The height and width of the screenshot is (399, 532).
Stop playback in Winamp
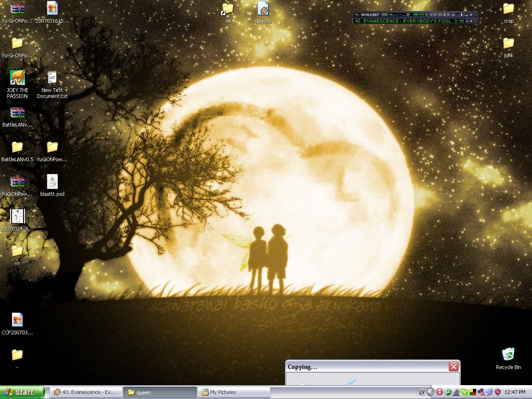(x=444, y=15)
